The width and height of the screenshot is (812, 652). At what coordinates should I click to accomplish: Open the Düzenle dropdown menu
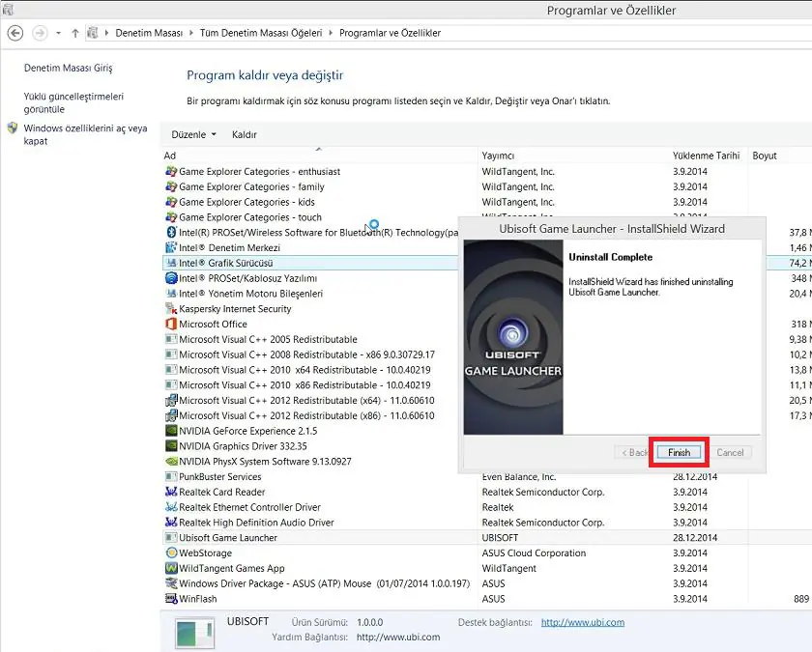pyautogui.click(x=193, y=134)
